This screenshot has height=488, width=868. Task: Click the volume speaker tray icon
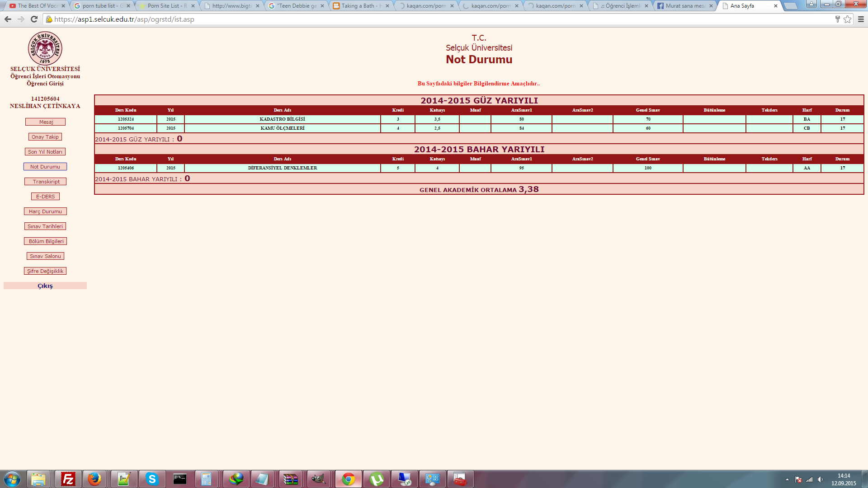(820, 479)
